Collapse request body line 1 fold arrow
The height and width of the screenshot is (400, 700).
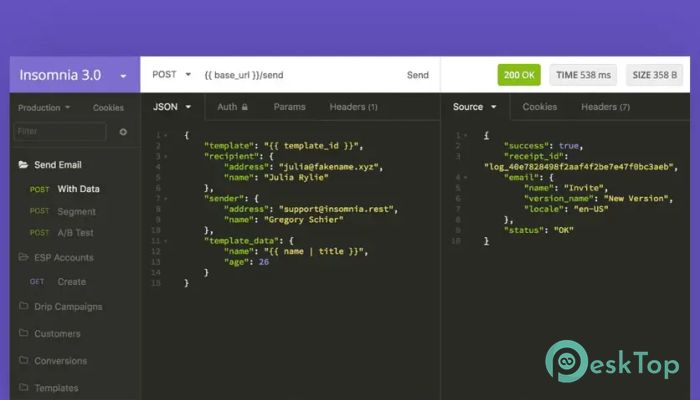[166, 135]
